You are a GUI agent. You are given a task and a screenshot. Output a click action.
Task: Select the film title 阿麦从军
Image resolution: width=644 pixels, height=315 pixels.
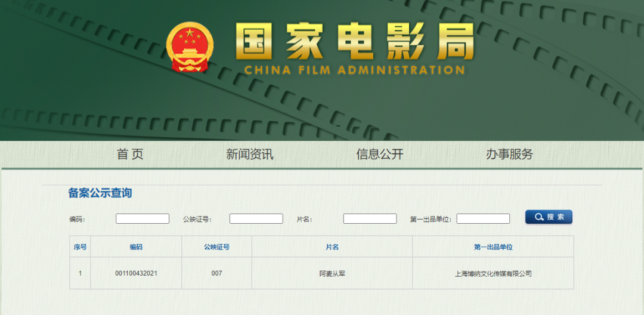(332, 273)
